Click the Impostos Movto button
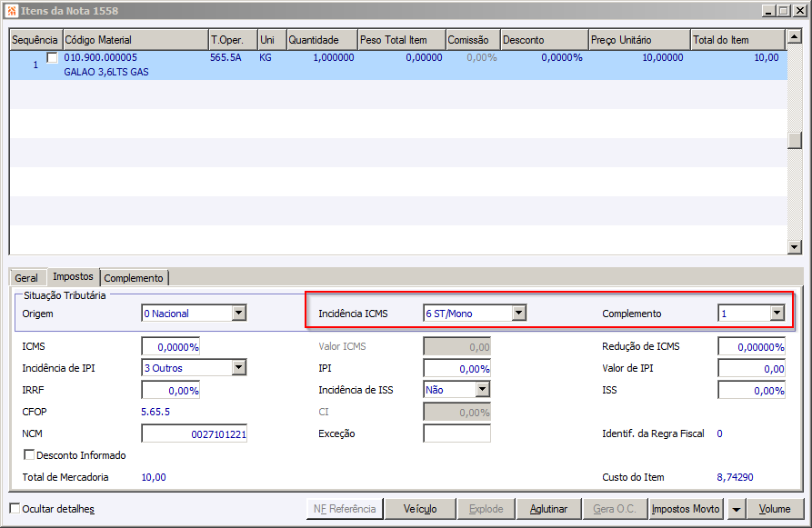This screenshot has width=812, height=528. coord(686,509)
